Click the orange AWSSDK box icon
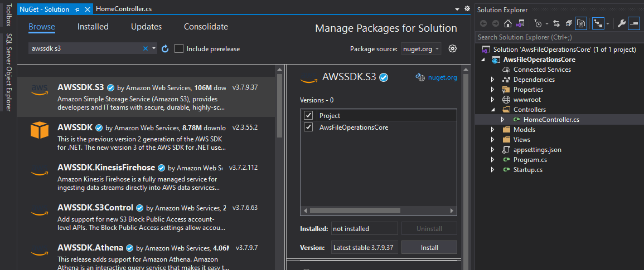This screenshot has width=644, height=270. 40,131
